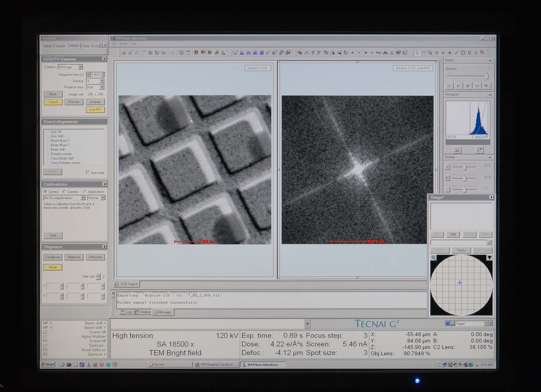Click the divide (÷) image math icon
Image resolution: width=541 pixels, height=392 pixels.
[372, 53]
